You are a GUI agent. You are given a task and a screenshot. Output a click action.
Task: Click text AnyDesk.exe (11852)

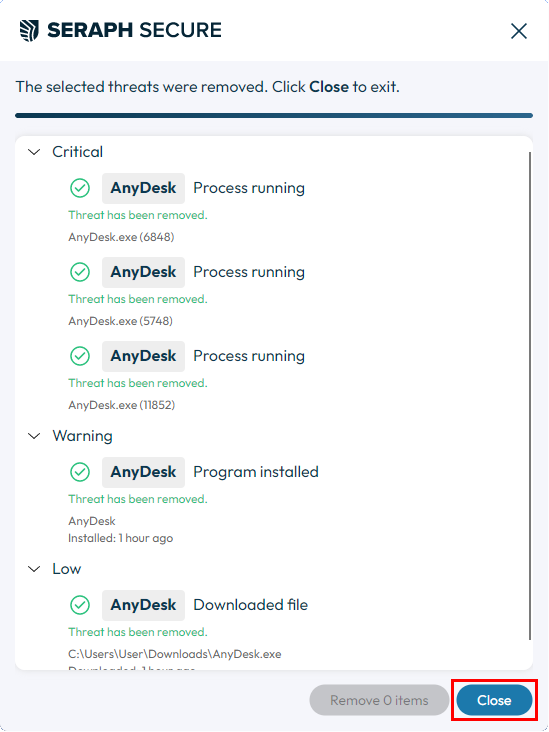122,405
